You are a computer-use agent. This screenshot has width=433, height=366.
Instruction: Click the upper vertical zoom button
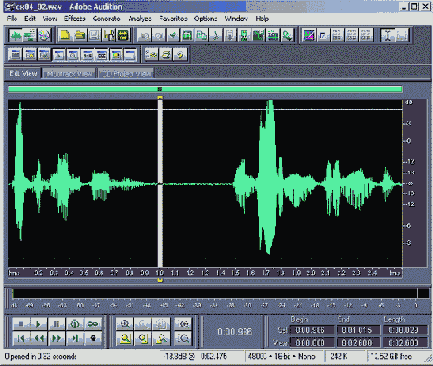click(183, 324)
